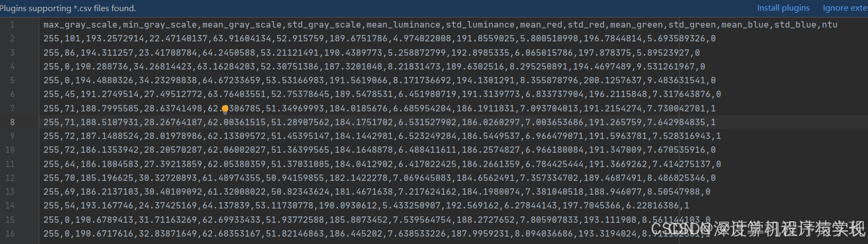Click value 22.47140137 on line 2
868x244 pixels.
coord(178,39)
